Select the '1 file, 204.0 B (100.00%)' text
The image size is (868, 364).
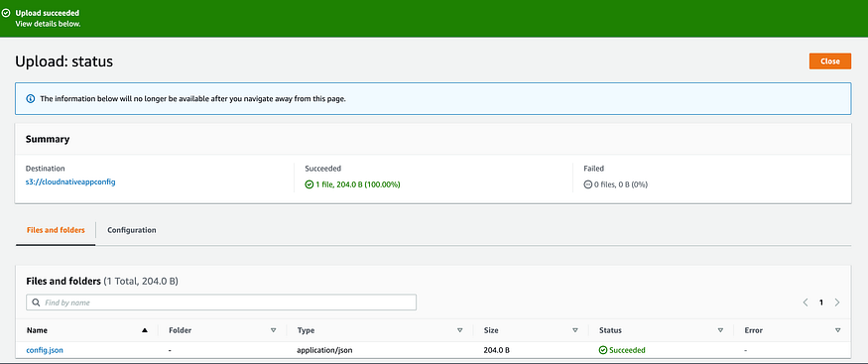(x=357, y=184)
